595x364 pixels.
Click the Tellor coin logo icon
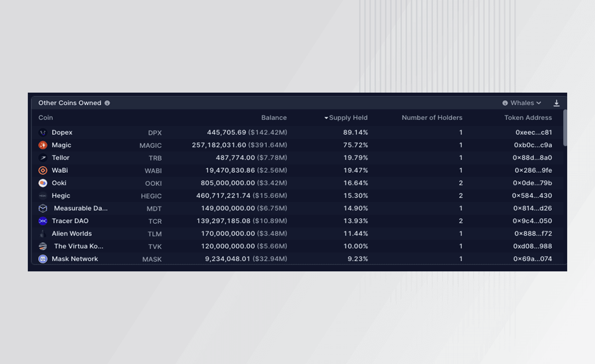43,158
